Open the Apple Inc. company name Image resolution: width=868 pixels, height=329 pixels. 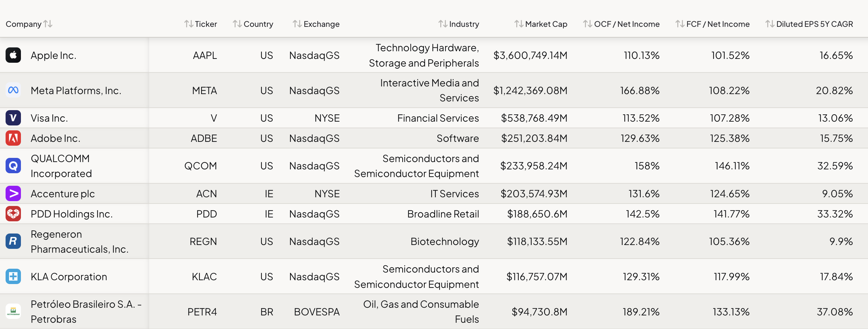[53, 55]
